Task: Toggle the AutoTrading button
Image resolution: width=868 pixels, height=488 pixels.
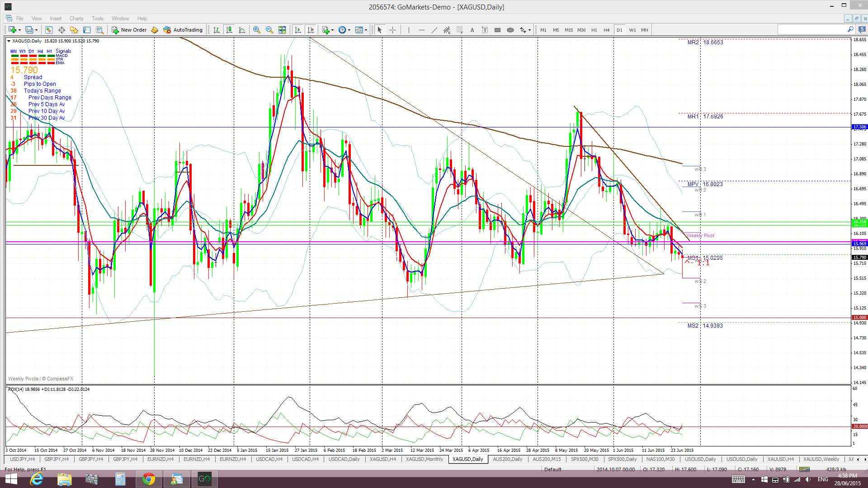Action: [x=183, y=30]
